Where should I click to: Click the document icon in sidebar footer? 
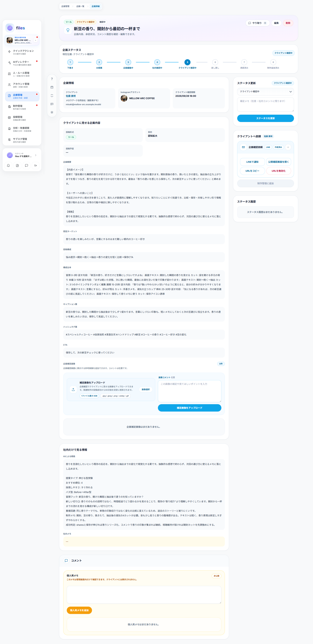click(17, 166)
